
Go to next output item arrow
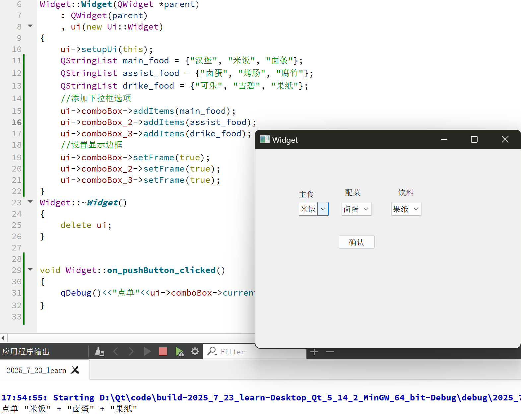(131, 351)
